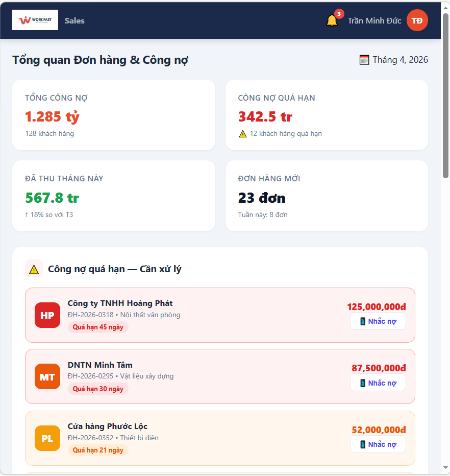Select the Đơn hàng mới card
This screenshot has height=476, width=450.
327,196
